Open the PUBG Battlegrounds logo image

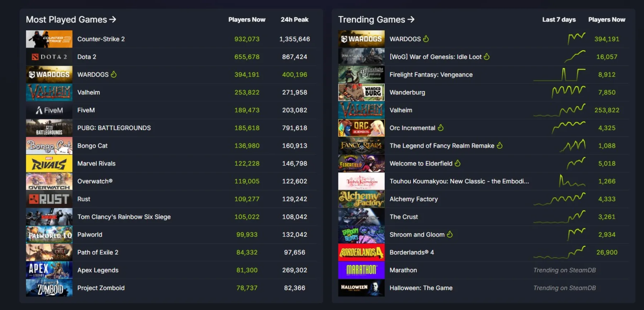click(49, 128)
